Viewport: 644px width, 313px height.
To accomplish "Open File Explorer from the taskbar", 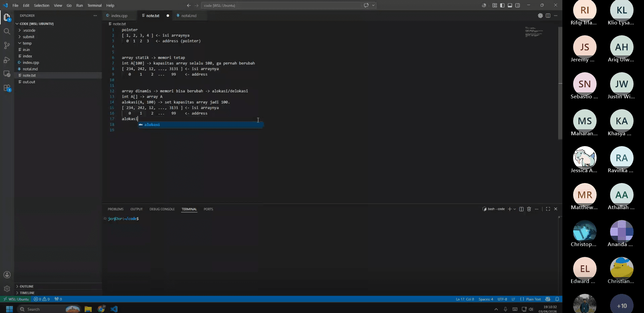I will click(x=88, y=309).
